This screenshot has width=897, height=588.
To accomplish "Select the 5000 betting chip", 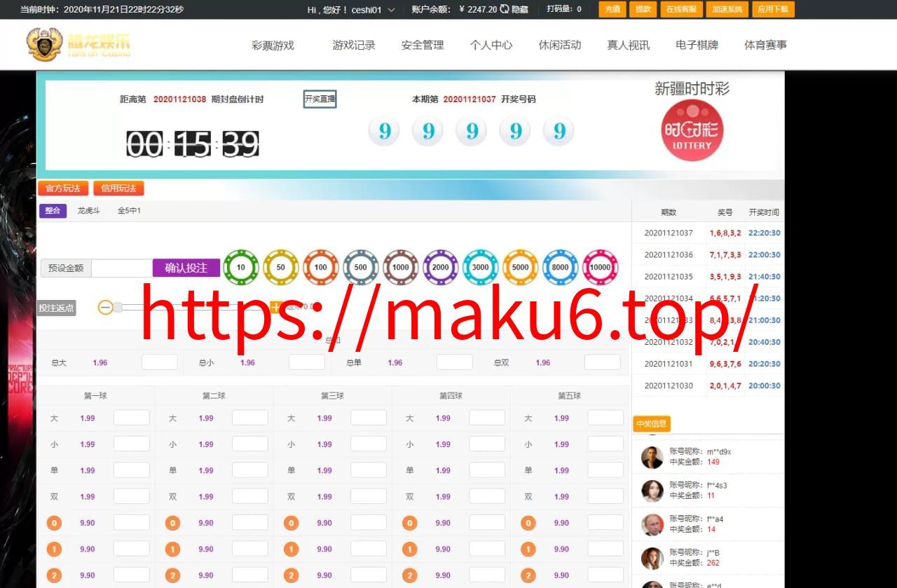I will [521, 267].
